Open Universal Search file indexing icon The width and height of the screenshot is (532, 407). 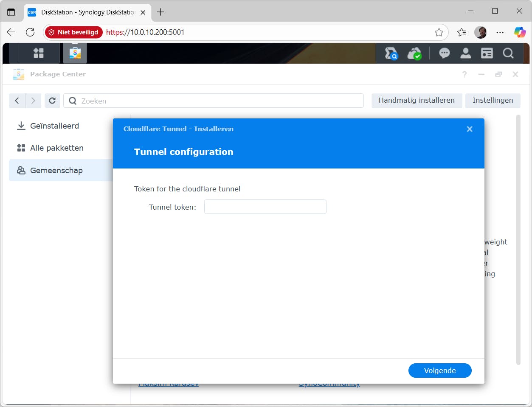tap(391, 53)
